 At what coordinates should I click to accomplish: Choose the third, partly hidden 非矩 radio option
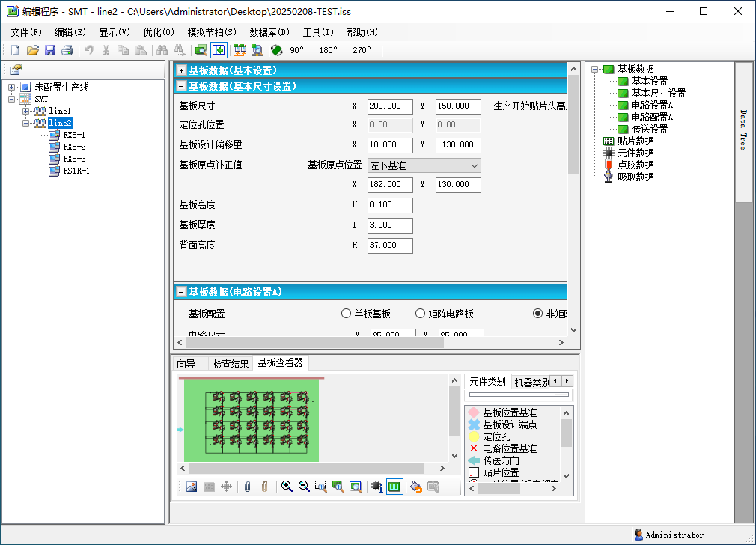tap(537, 314)
